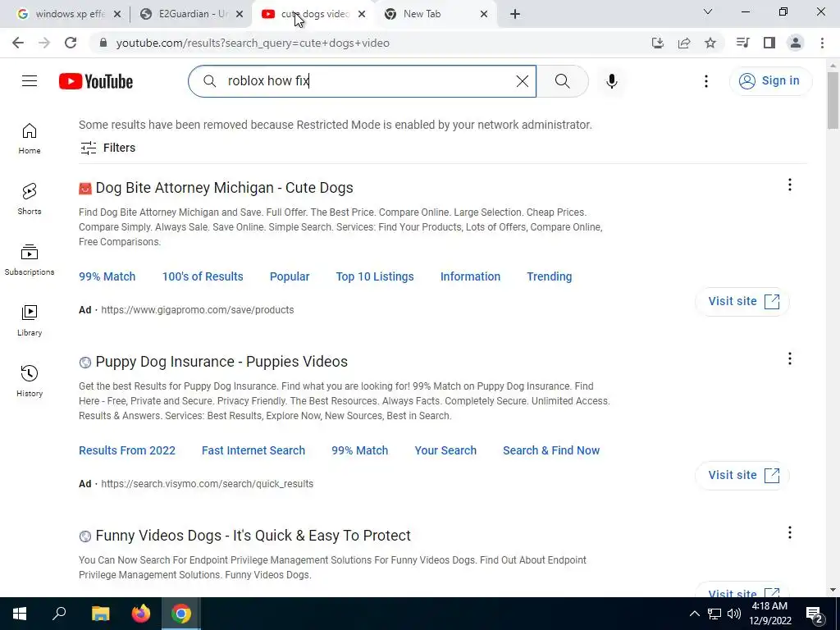Open the tab search chevron
This screenshot has height=630, width=840.
(x=708, y=11)
